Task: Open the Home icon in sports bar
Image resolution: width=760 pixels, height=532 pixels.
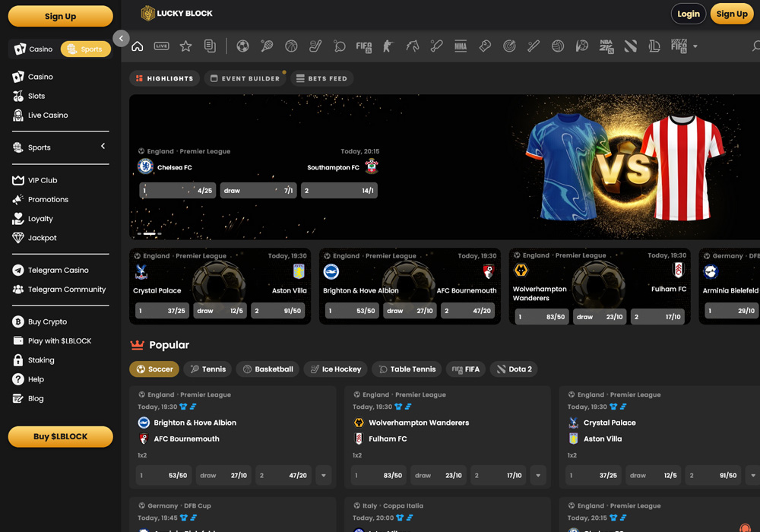Action: pyautogui.click(x=137, y=46)
